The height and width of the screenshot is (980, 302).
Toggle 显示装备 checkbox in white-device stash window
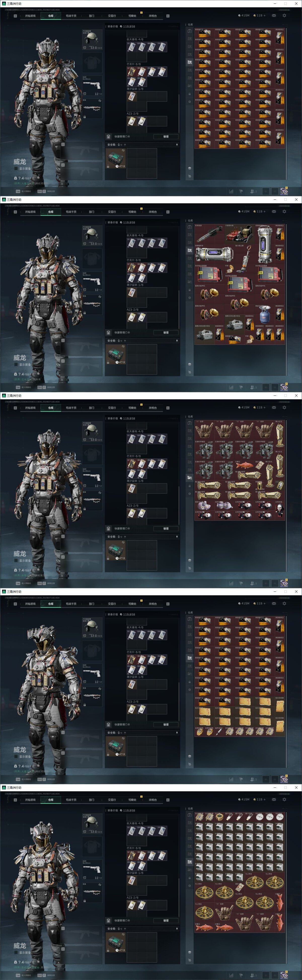click(16, 952)
